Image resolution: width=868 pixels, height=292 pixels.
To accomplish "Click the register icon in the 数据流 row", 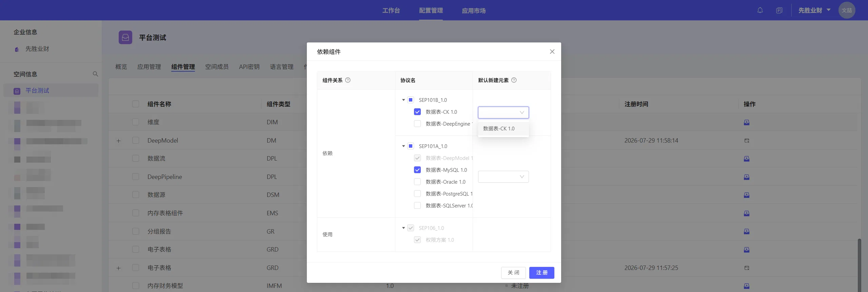I will (747, 159).
